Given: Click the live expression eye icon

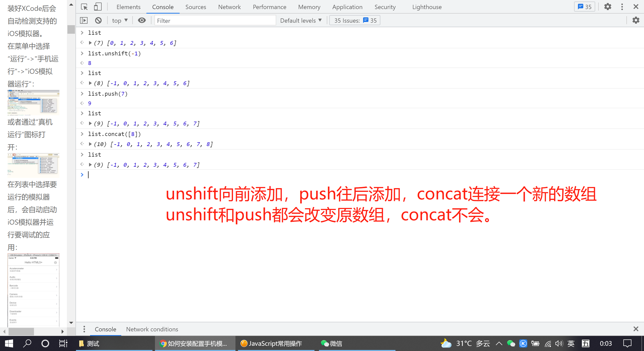Looking at the screenshot, I should pyautogui.click(x=142, y=20).
